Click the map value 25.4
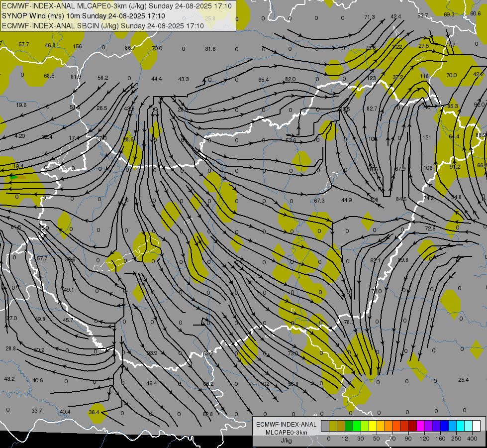This screenshot has height=448, width=487. pos(464,380)
